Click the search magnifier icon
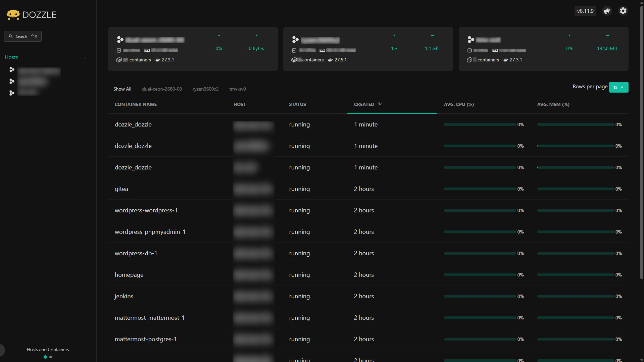Screen dimensions: 644x362 point(11,36)
